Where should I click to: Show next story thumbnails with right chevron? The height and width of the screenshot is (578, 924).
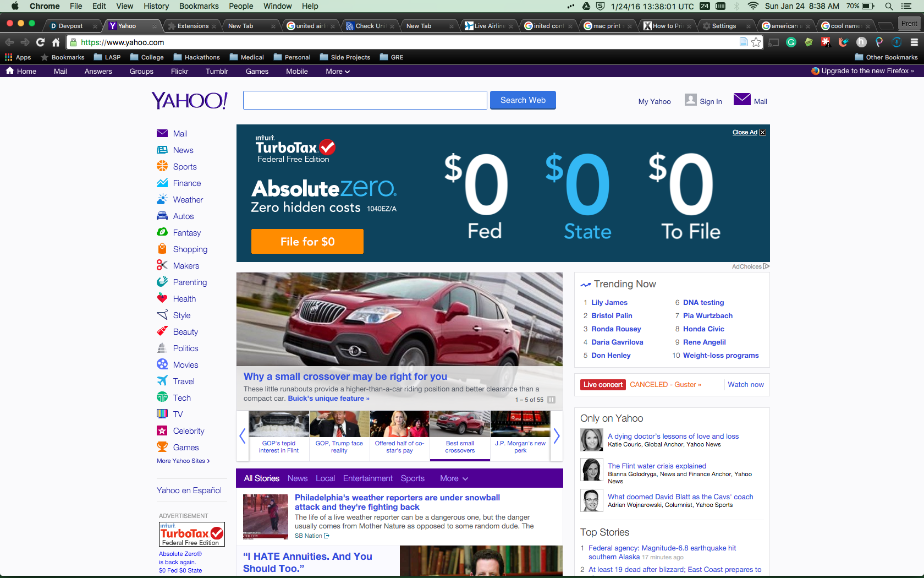click(x=557, y=436)
